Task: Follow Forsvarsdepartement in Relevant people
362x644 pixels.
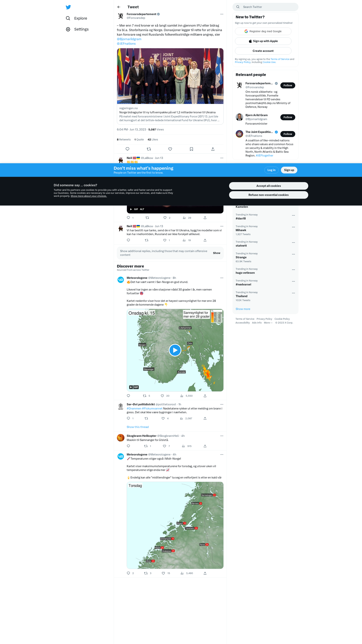Action: [288, 86]
